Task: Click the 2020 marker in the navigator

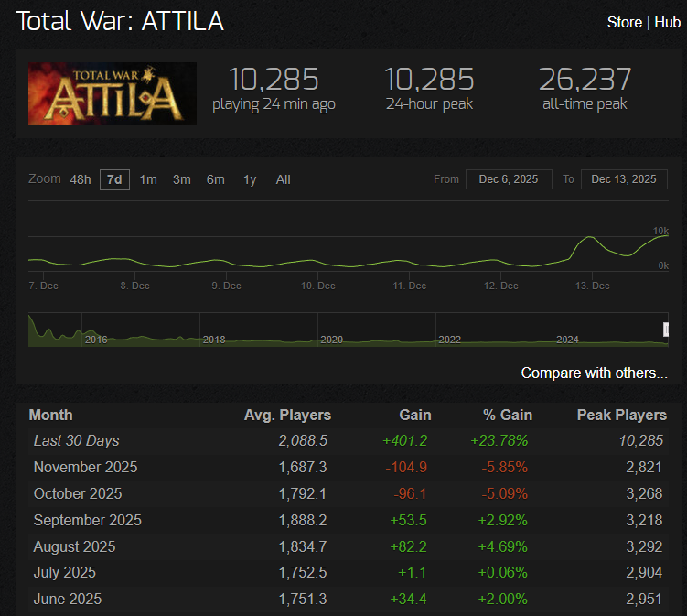Action: (332, 340)
